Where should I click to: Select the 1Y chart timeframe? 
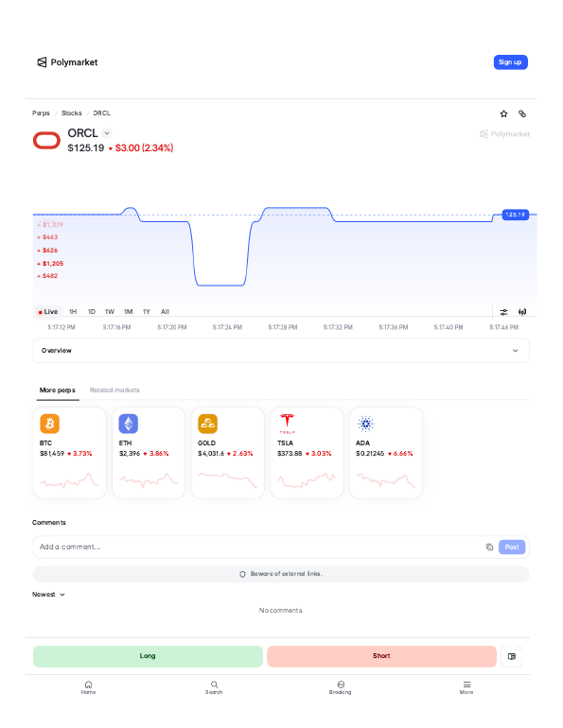coord(147,312)
